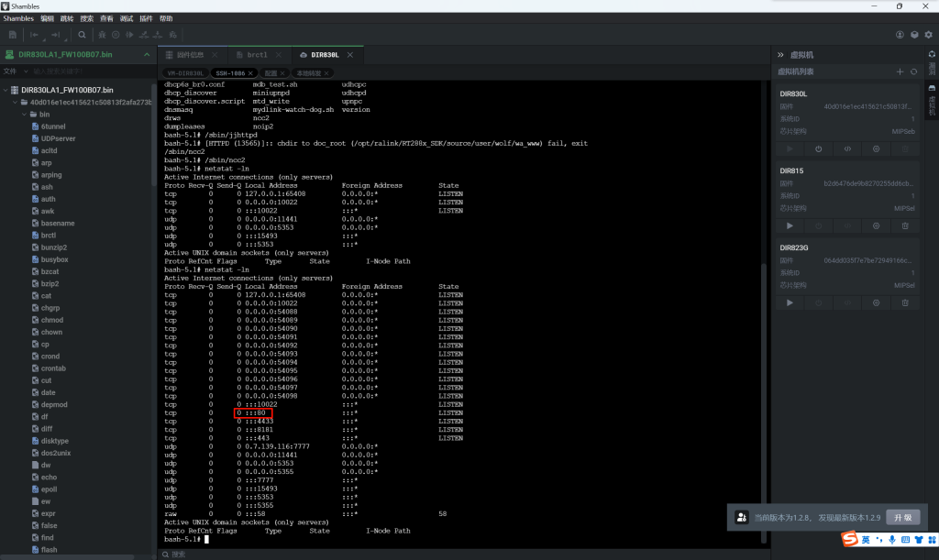
Task: Refresh the virtual machine list
Action: pyautogui.click(x=913, y=71)
